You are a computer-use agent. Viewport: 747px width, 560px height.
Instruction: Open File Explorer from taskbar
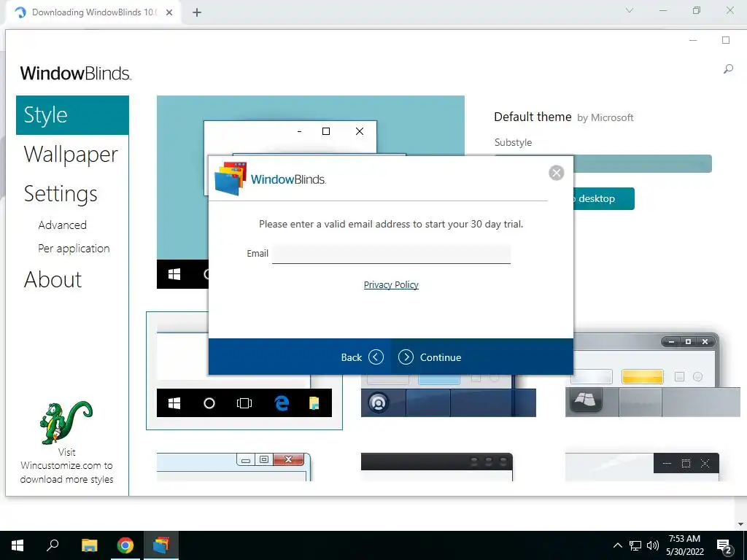pos(89,545)
